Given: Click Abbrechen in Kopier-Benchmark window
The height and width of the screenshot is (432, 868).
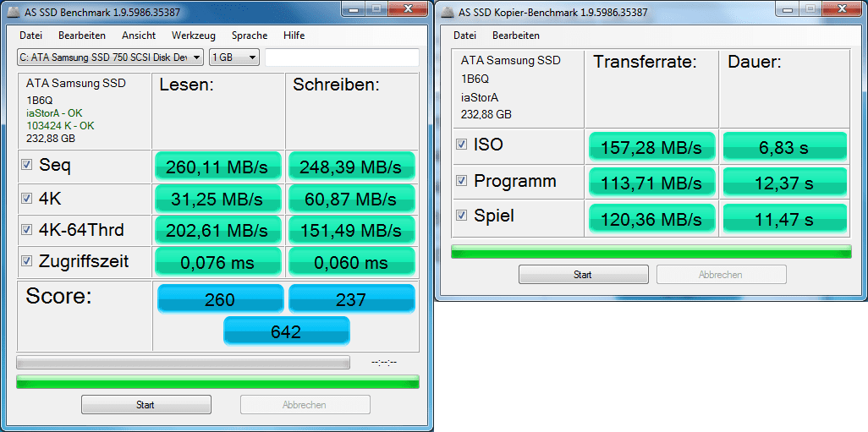Looking at the screenshot, I should pyautogui.click(x=722, y=275).
